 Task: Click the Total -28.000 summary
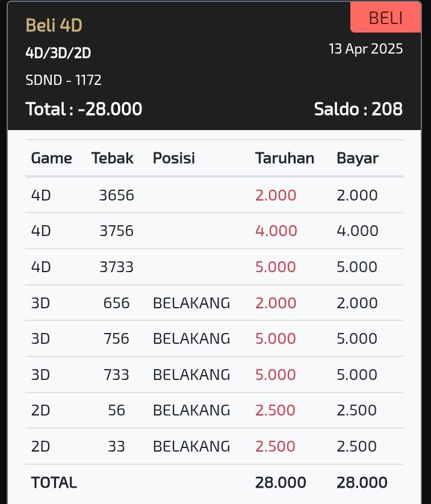(x=84, y=108)
